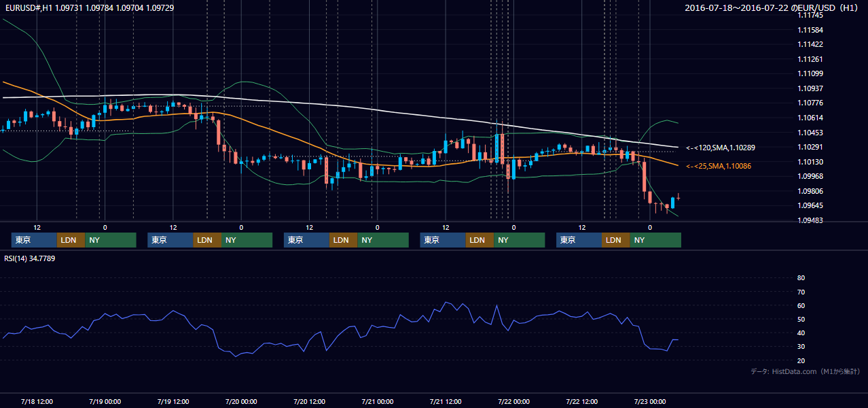Screen dimensions: 868x408
Task: Select the 1.11745 price axis label
Action: (x=810, y=15)
